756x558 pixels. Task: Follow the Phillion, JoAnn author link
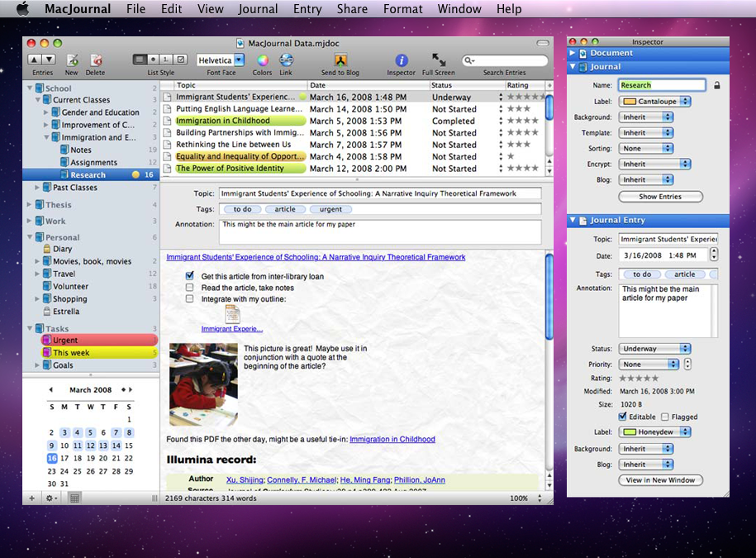click(420, 479)
